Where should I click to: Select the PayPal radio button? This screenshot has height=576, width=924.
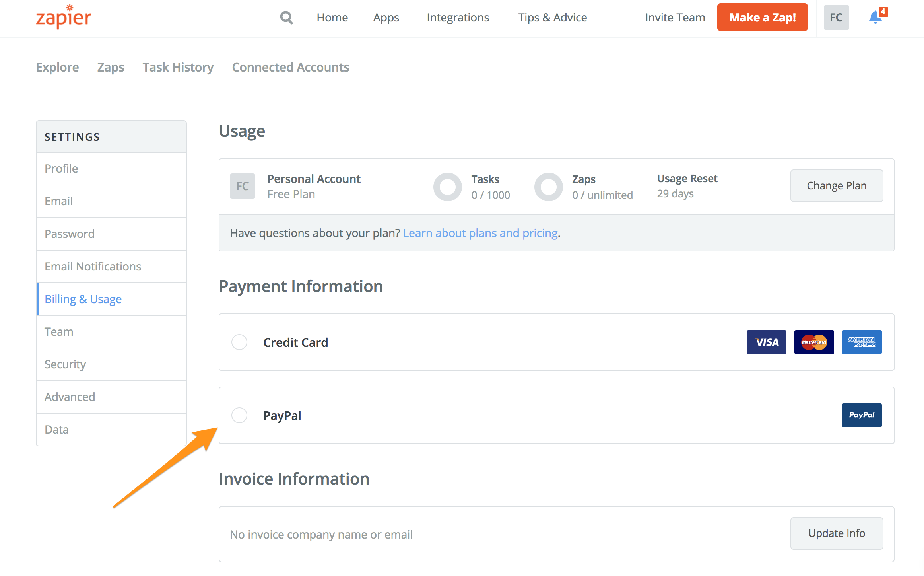point(239,415)
